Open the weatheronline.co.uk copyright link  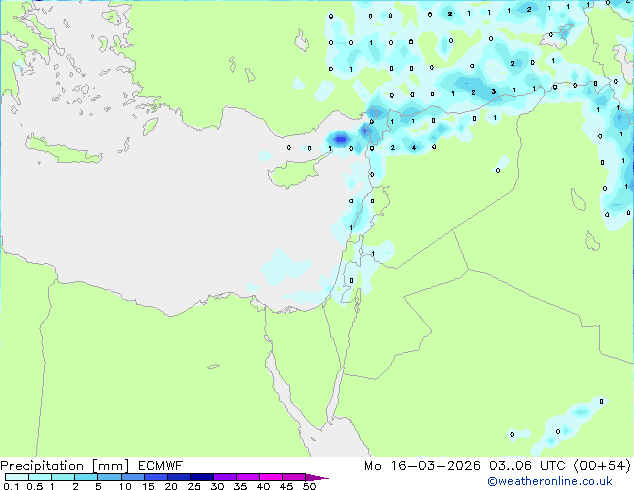tap(550, 482)
